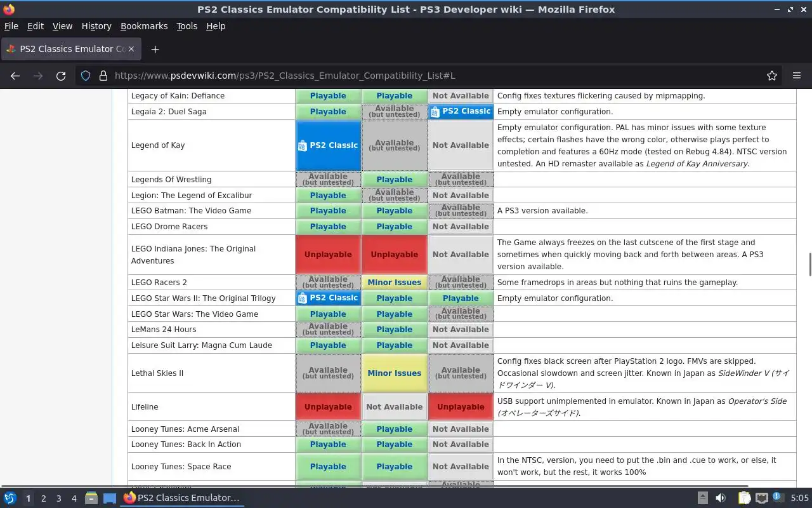
Task: Open the Firefox application hamburger menu
Action: tap(797, 76)
